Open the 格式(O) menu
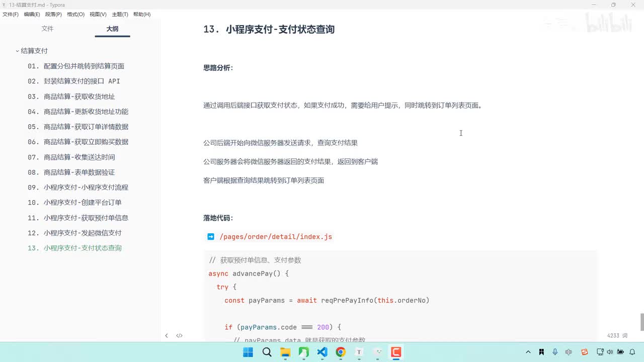Viewport: 644px width, 362px height. [x=75, y=15]
